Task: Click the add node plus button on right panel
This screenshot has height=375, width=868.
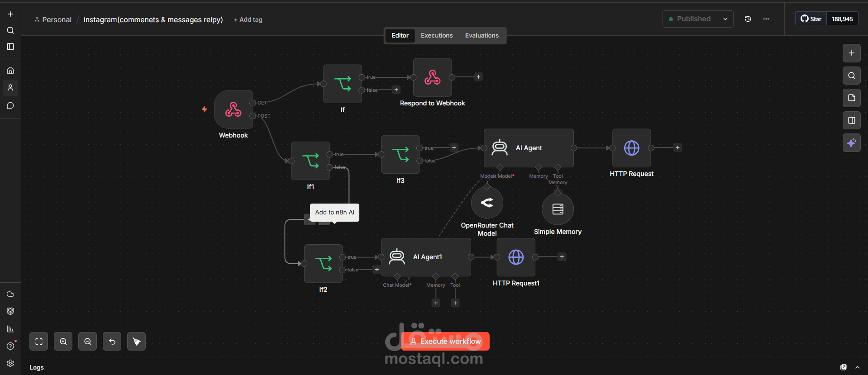Action: (851, 53)
